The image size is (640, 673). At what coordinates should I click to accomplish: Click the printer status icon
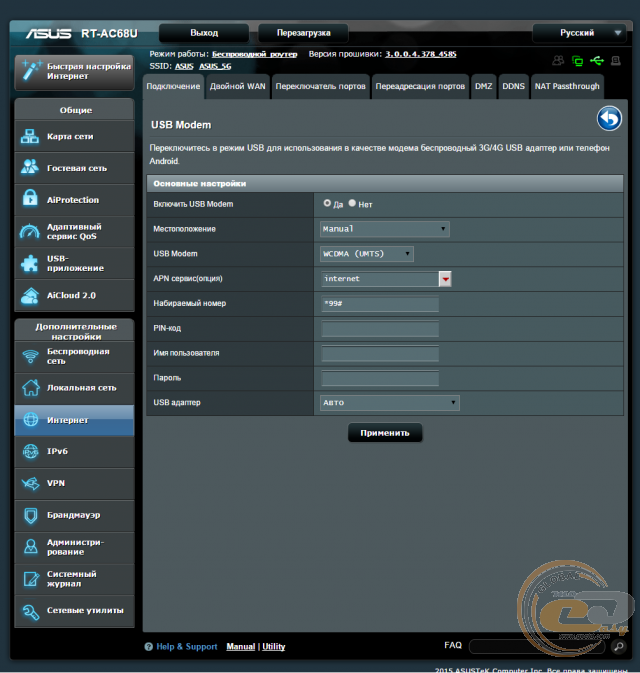tap(616, 61)
